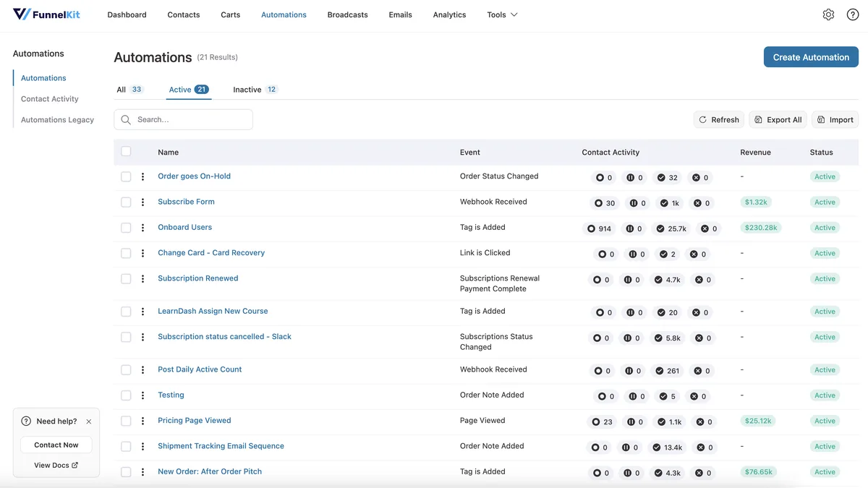Refresh the automations list
Viewport: 868px width, 488px height.
pos(719,120)
